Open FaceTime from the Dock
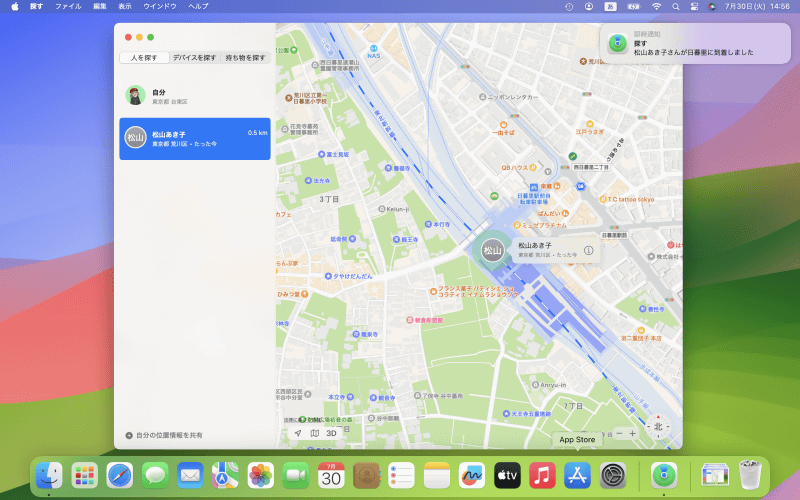 [x=296, y=476]
